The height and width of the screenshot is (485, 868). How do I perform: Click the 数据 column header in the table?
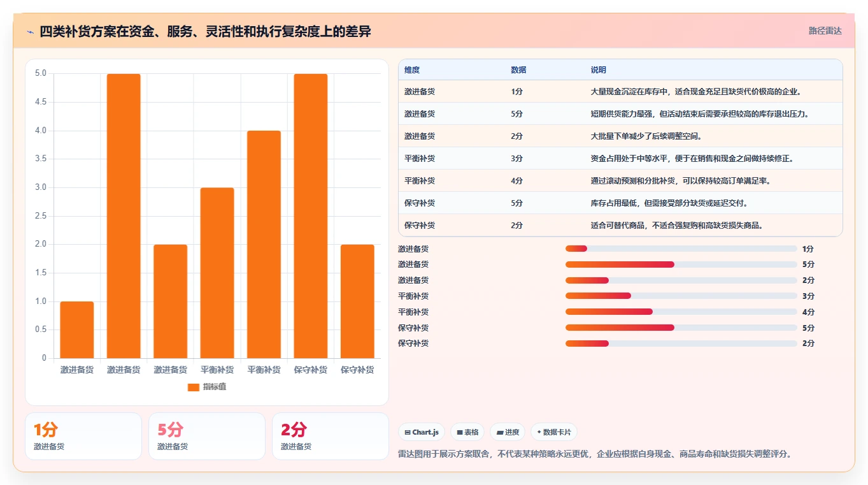coord(518,70)
